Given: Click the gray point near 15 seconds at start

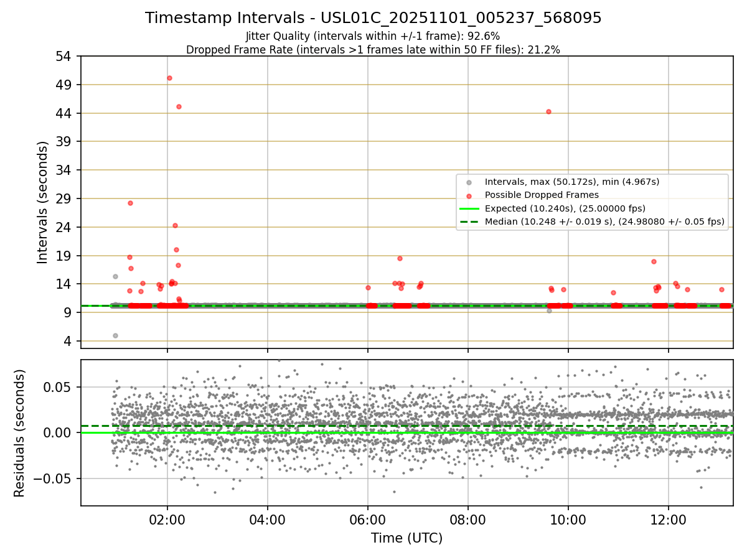Looking at the screenshot, I should click(115, 276).
